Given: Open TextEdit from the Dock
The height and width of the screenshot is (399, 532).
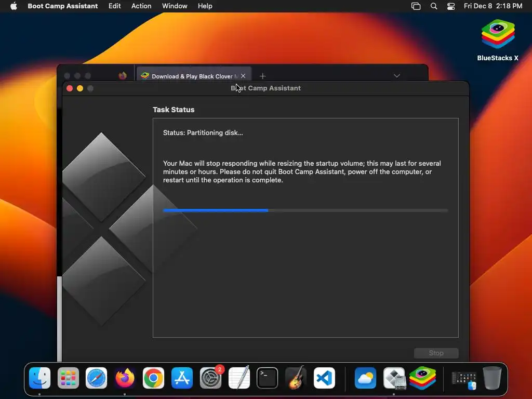Looking at the screenshot, I should point(239,378).
